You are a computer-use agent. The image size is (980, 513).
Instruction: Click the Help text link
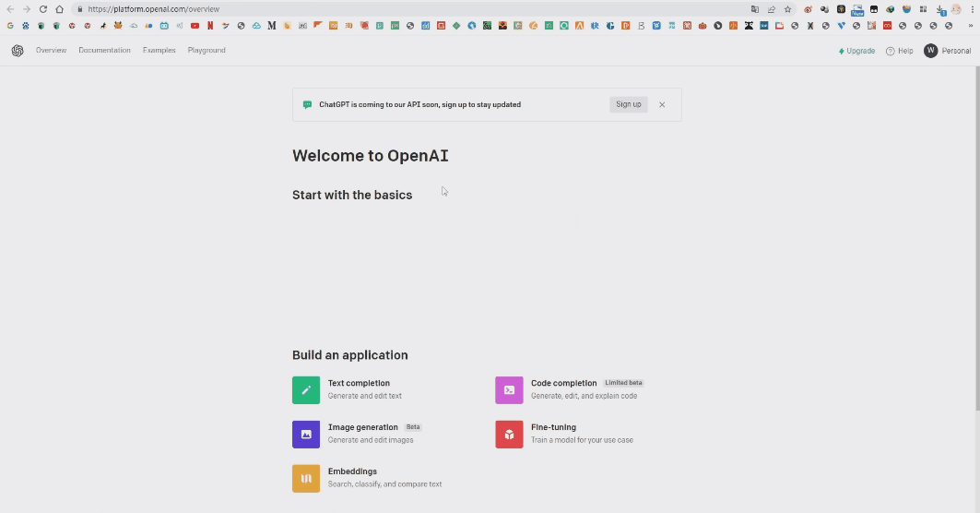tap(905, 51)
